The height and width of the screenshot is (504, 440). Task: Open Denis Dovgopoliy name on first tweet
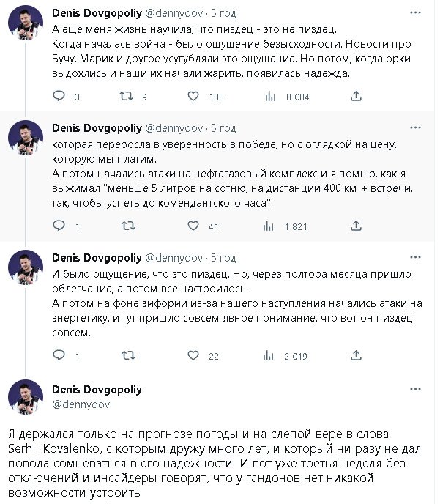(x=97, y=14)
